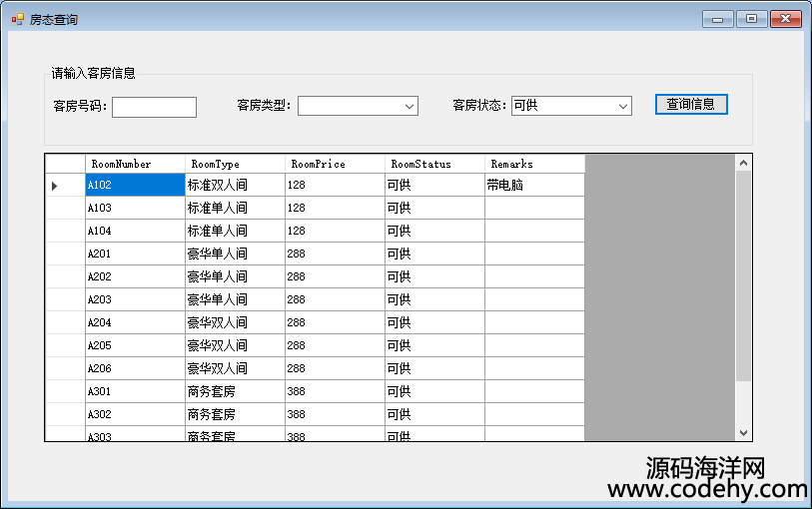812x509 pixels.
Task: Maximize the 房态查询 window
Action: point(750,19)
